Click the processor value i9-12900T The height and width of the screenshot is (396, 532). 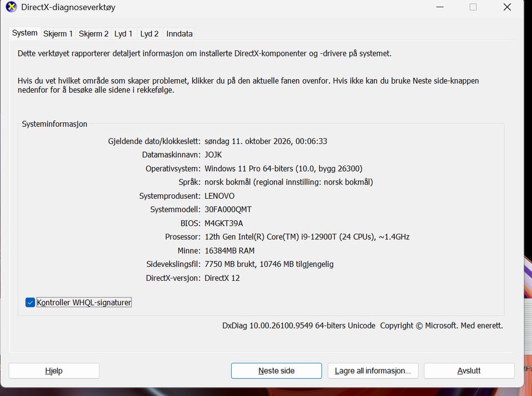(x=307, y=237)
